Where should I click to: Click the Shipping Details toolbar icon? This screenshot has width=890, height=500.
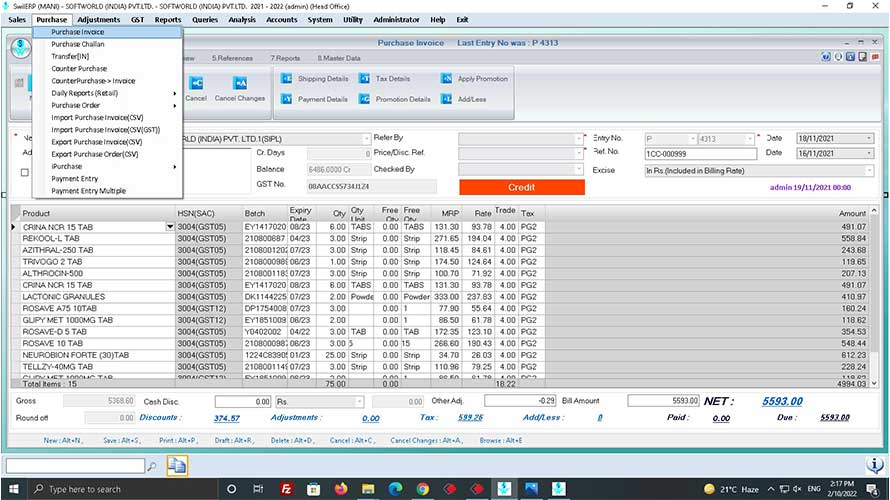[287, 79]
